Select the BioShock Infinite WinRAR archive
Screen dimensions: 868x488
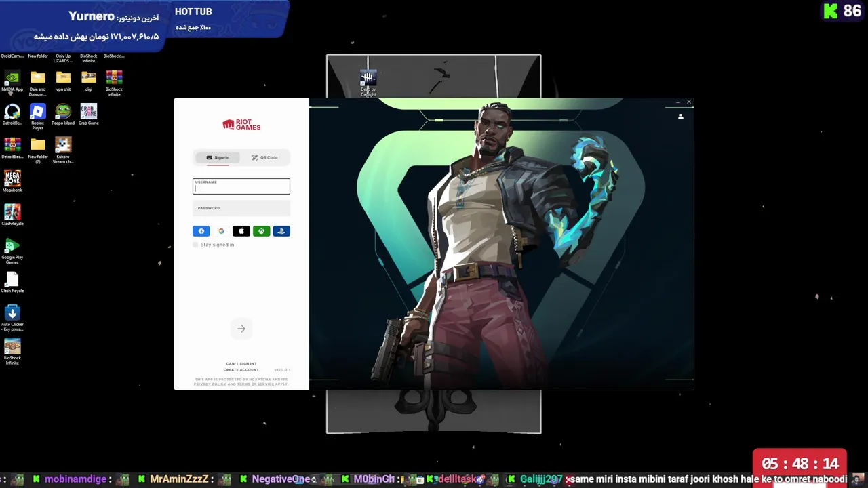pos(114,83)
